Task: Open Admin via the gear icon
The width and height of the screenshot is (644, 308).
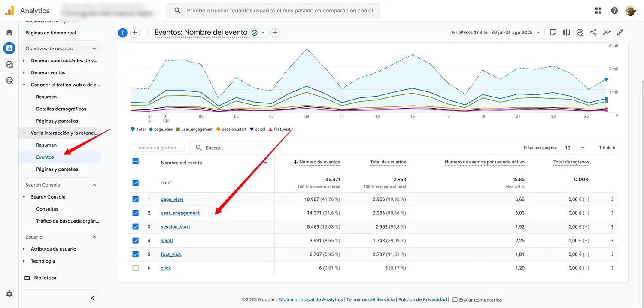Action: pos(9,294)
